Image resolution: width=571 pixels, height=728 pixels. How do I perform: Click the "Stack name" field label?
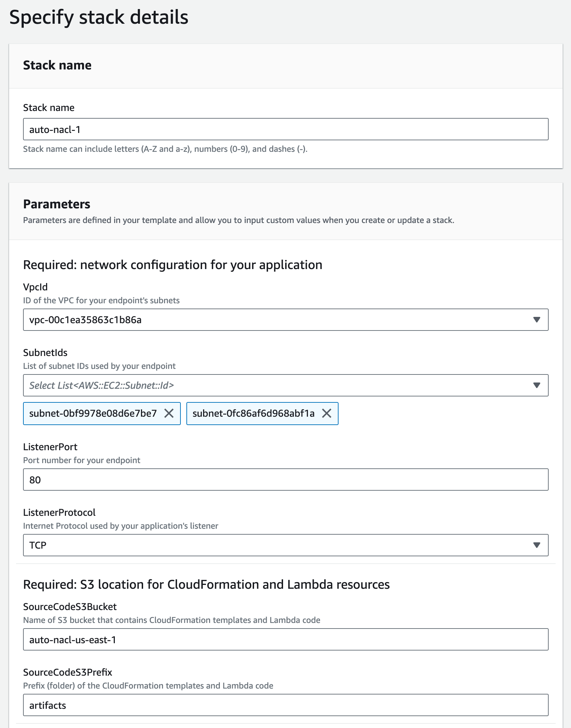(x=49, y=107)
